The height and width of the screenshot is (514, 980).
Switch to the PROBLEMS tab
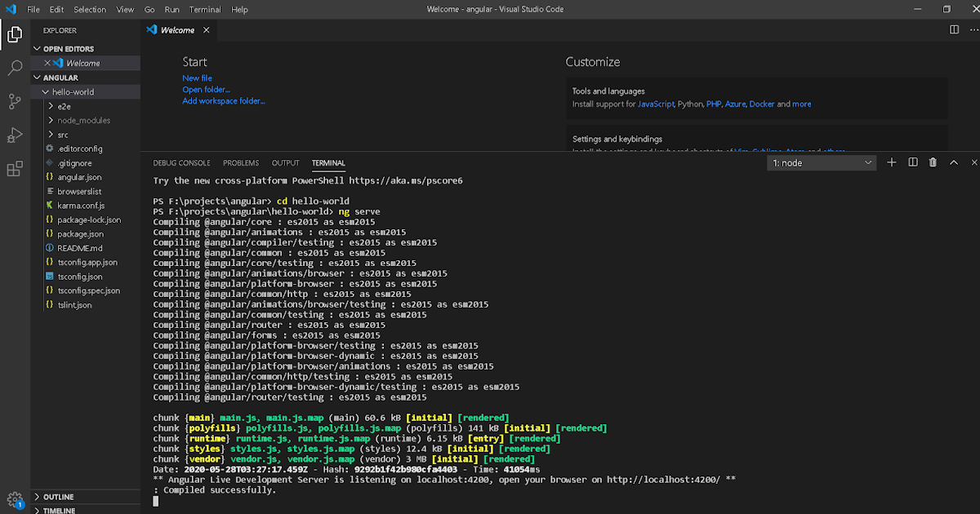tap(240, 162)
